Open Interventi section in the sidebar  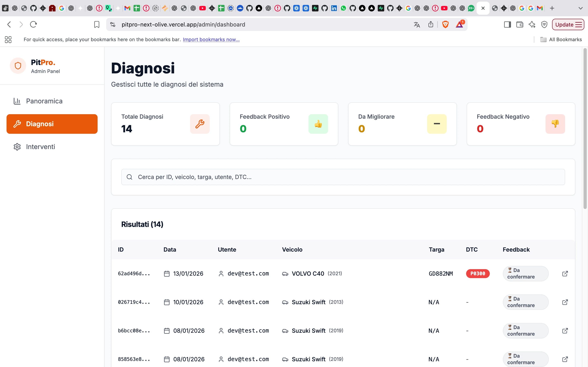pos(40,147)
